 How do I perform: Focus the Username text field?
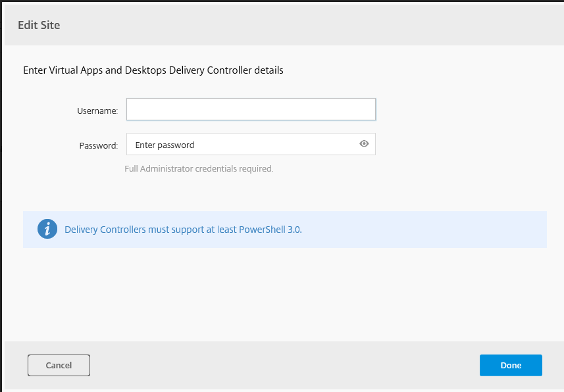(250, 109)
